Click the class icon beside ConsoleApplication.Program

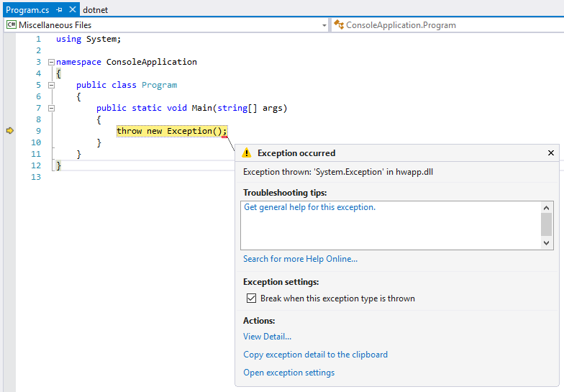[x=339, y=24]
